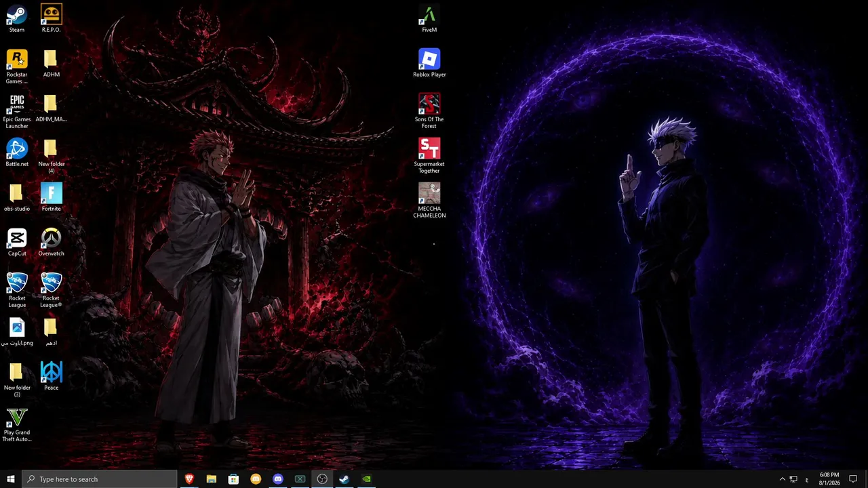868x488 pixels.
Task: Launch the Play Grand Theft Auto shortcut
Action: click(x=17, y=424)
